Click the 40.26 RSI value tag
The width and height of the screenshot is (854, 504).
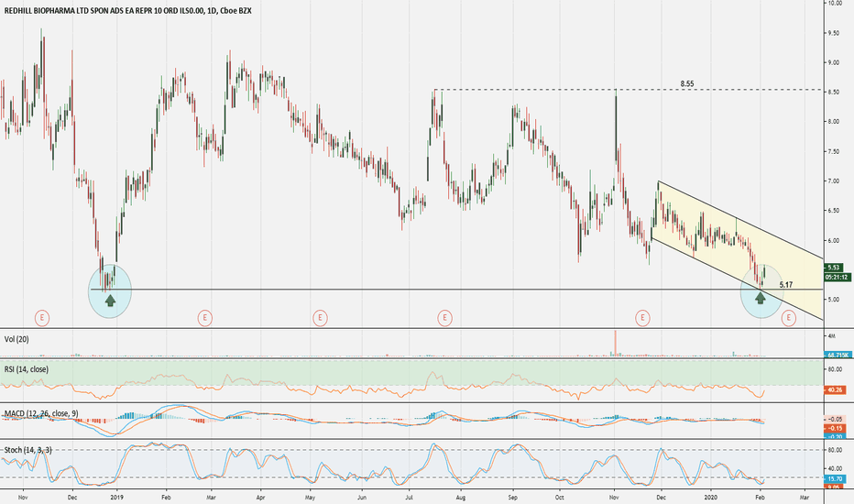(835, 389)
